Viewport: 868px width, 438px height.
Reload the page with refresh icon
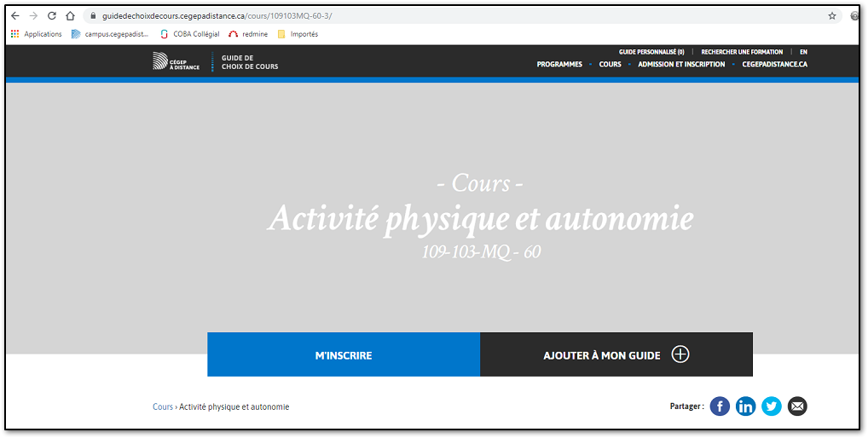(x=52, y=15)
